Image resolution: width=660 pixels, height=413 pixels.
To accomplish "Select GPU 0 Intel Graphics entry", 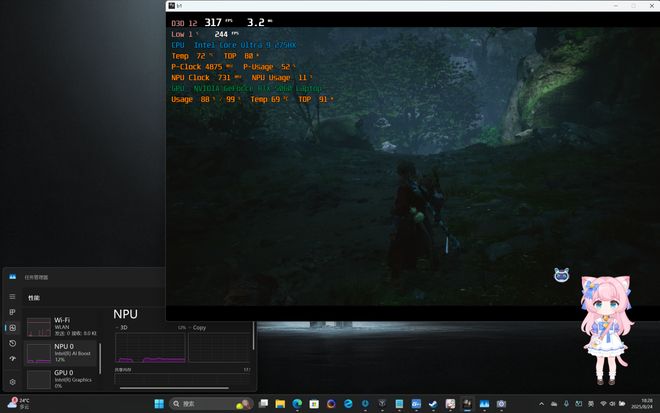I will click(x=62, y=378).
